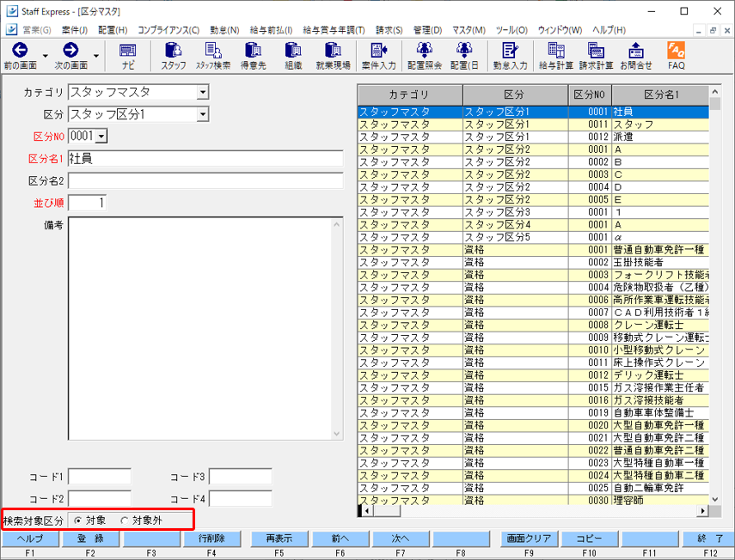735x560 pixels.
Task: Open the ツール(O) menu
Action: tap(511, 30)
